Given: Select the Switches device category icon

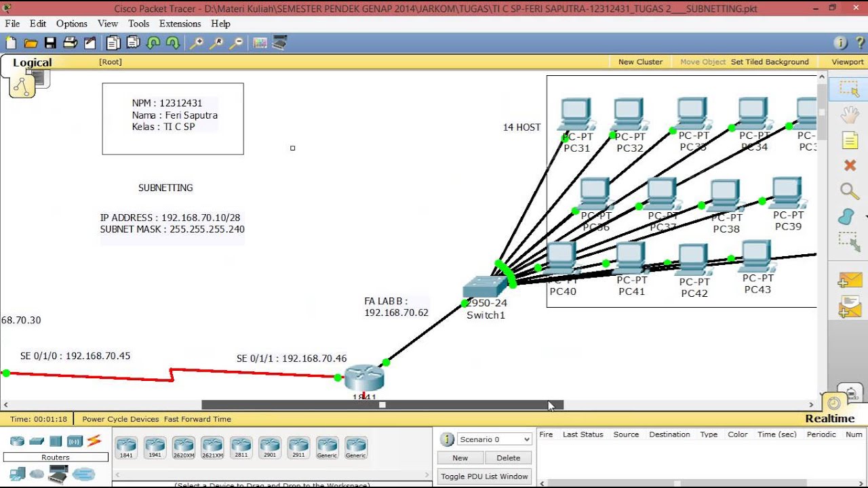Looking at the screenshot, I should [x=37, y=441].
